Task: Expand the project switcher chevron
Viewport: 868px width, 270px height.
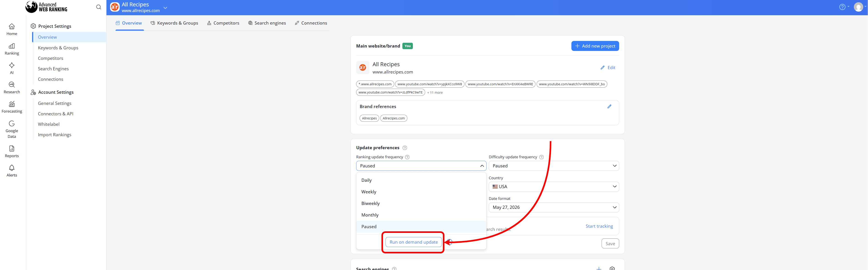Action: coord(165,8)
